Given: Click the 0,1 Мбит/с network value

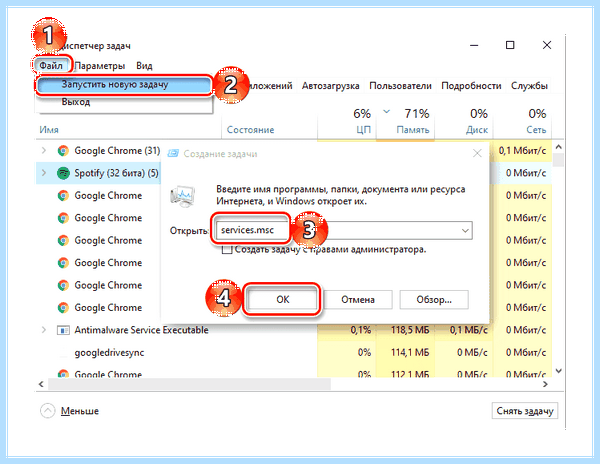Looking at the screenshot, I should point(522,151).
